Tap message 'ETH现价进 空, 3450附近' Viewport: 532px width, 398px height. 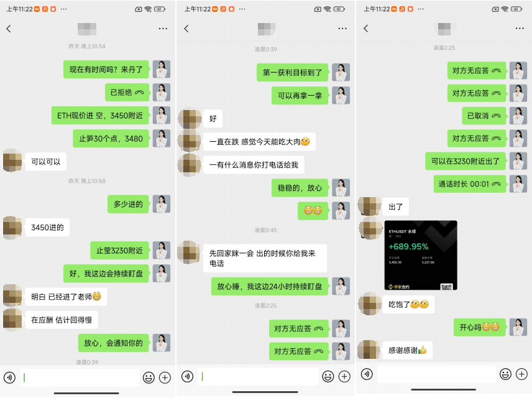point(100,116)
